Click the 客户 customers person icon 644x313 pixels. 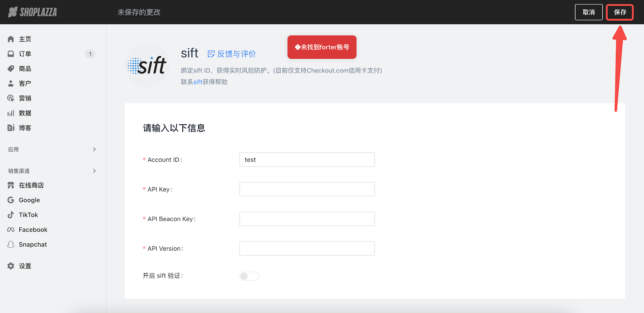coord(11,83)
